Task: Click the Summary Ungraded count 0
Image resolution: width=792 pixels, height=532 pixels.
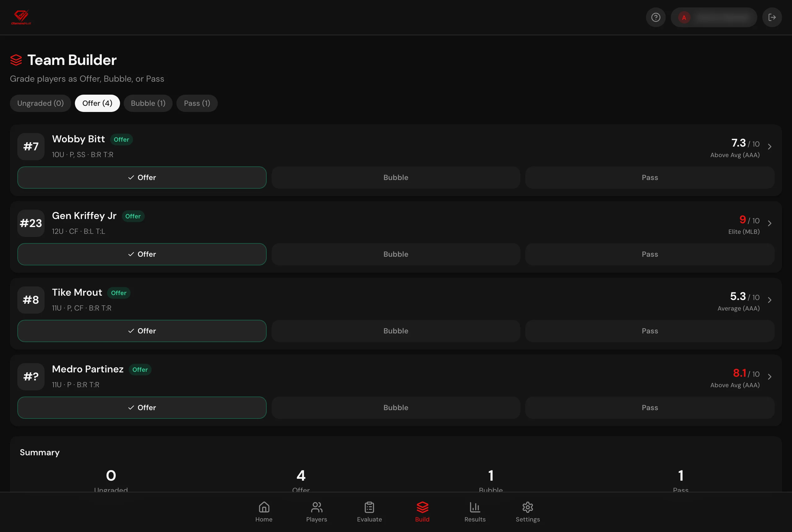Action: 111,476
